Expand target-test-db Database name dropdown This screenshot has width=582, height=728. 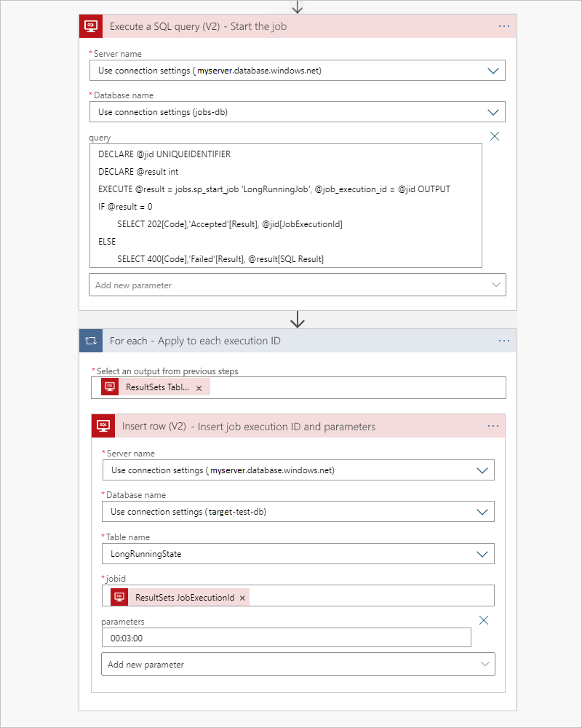click(x=482, y=512)
